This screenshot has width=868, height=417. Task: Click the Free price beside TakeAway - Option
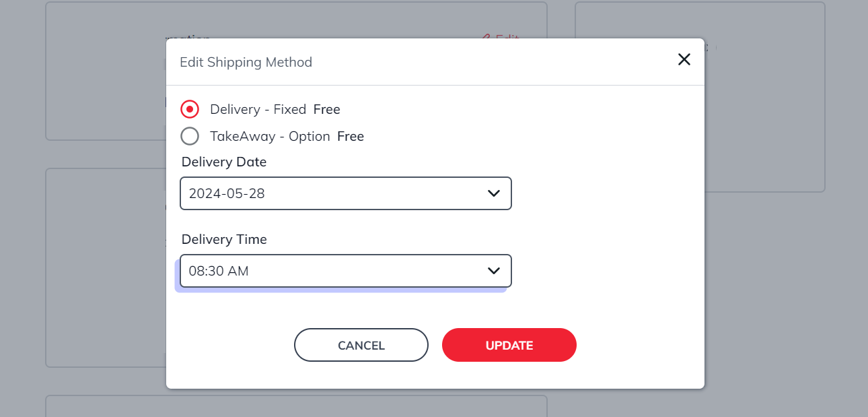point(351,136)
